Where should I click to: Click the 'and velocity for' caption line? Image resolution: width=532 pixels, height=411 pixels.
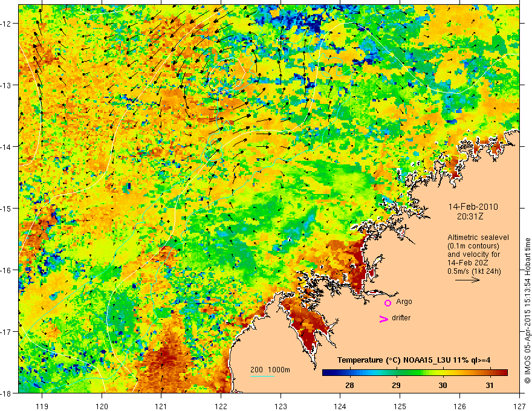(474, 254)
